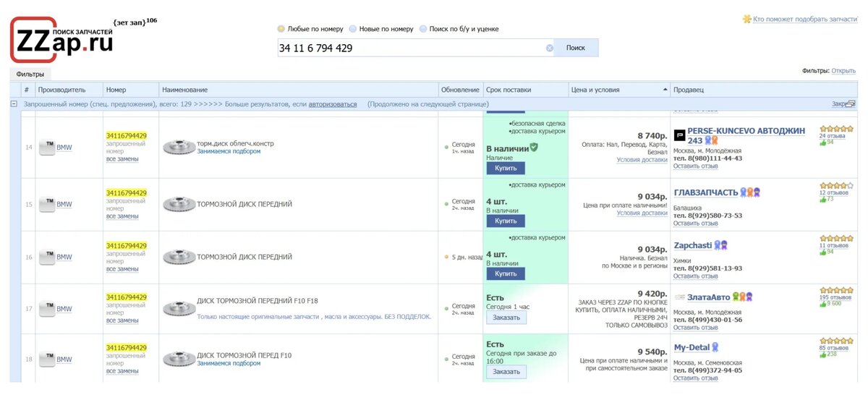
Task: Focus the part number search field
Action: coord(411,48)
